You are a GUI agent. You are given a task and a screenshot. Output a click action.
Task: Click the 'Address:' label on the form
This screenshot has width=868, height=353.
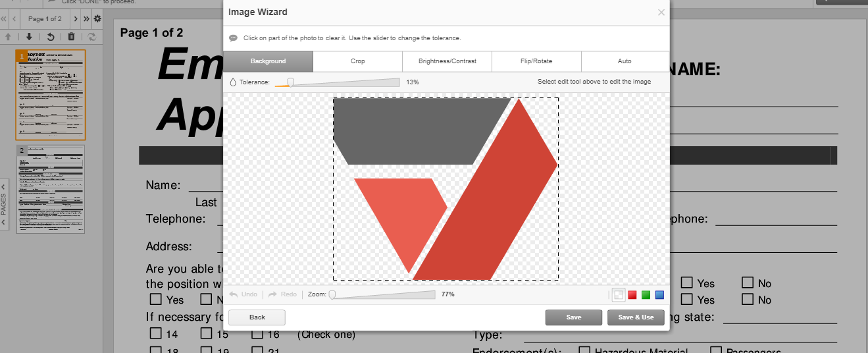(169, 246)
